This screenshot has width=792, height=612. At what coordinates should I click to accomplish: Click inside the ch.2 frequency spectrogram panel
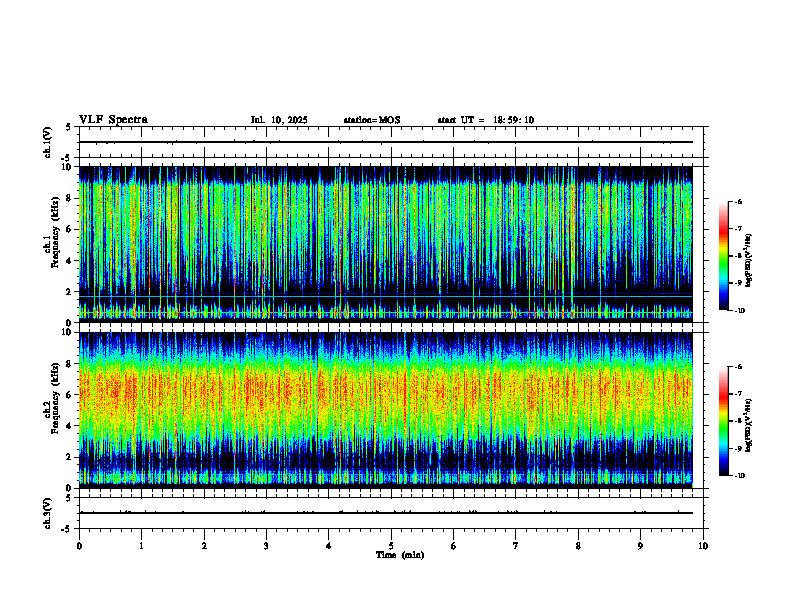(x=385, y=410)
